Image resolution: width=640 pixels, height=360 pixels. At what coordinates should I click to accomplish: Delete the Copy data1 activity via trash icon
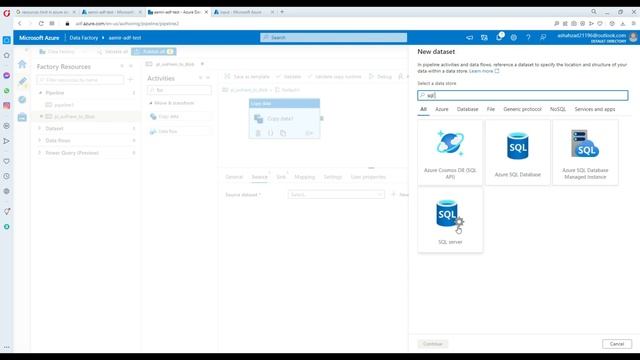pos(258,133)
